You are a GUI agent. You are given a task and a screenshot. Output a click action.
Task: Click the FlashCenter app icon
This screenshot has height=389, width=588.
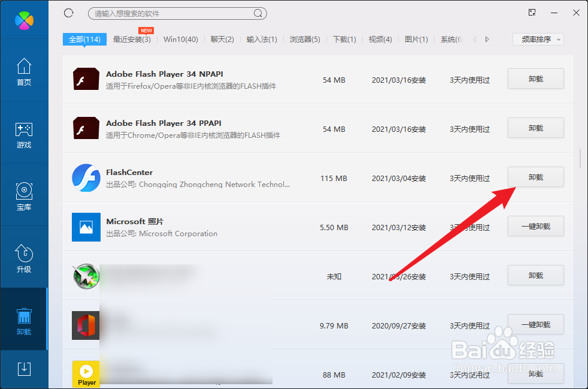[x=86, y=177]
